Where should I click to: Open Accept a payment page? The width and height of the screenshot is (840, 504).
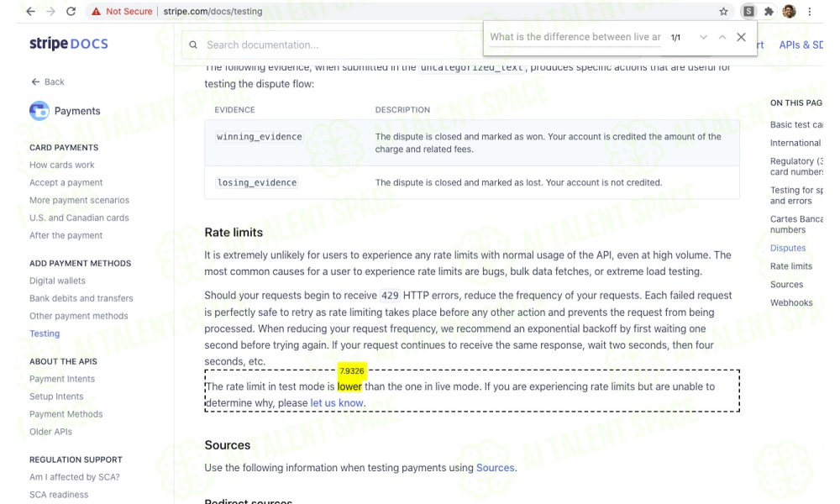66,182
